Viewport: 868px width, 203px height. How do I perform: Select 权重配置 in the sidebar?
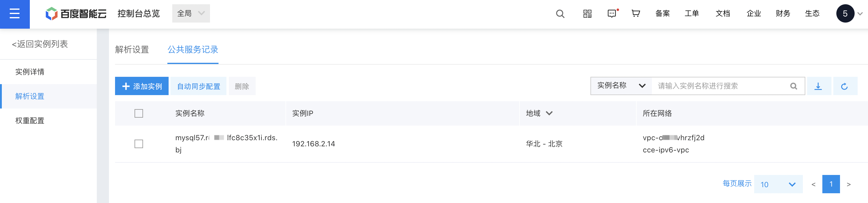pyautogui.click(x=30, y=121)
